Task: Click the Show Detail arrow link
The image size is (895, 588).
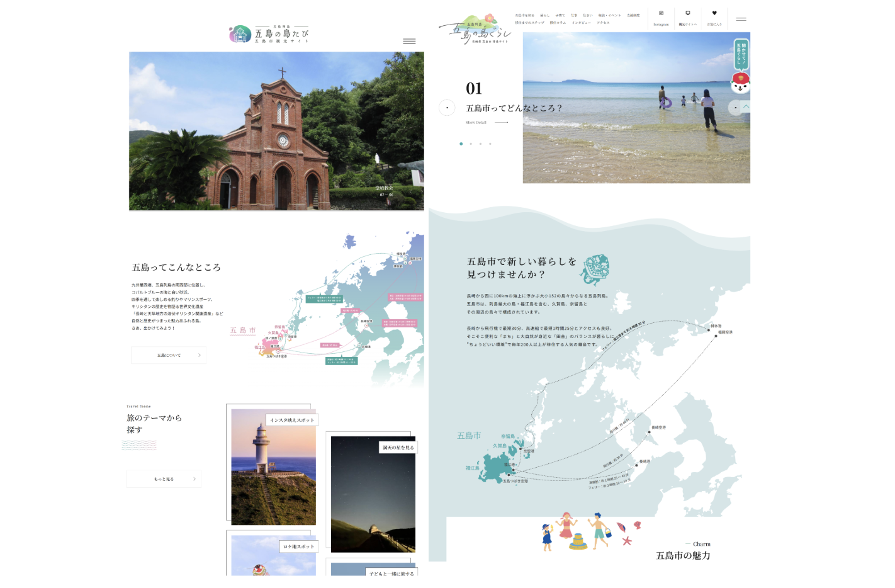Action: [x=487, y=123]
